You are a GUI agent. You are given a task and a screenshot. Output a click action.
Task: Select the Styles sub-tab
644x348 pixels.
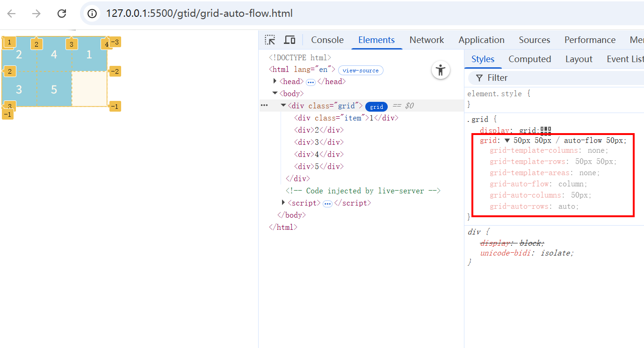tap(483, 59)
